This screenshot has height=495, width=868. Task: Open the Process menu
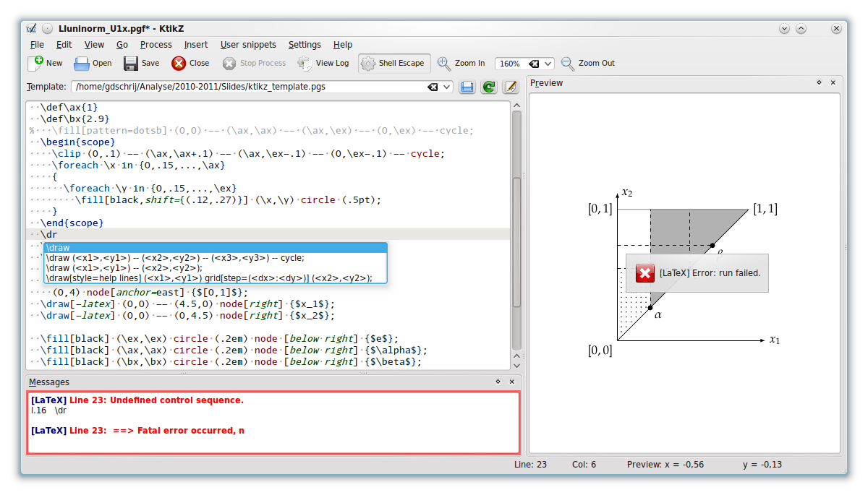(x=156, y=44)
